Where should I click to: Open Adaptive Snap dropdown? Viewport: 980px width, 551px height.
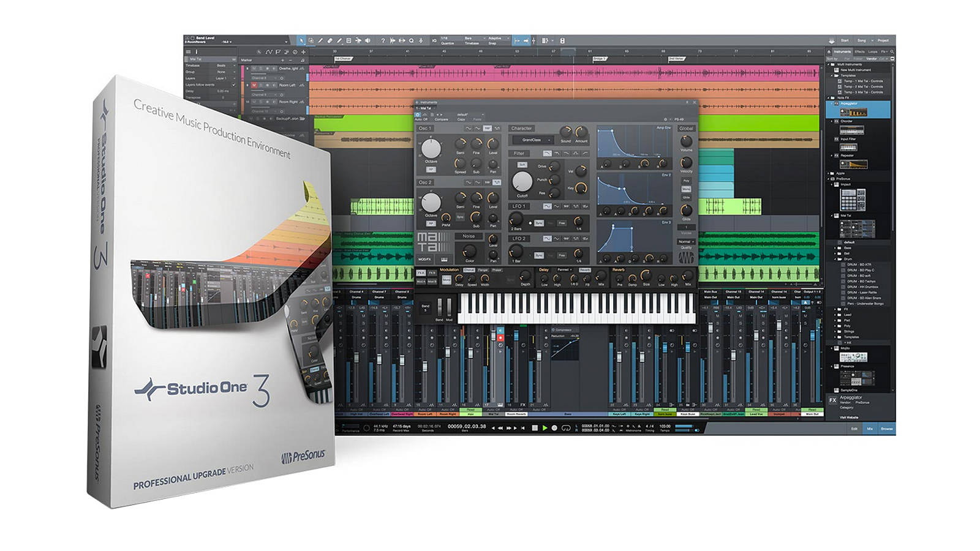click(x=498, y=38)
